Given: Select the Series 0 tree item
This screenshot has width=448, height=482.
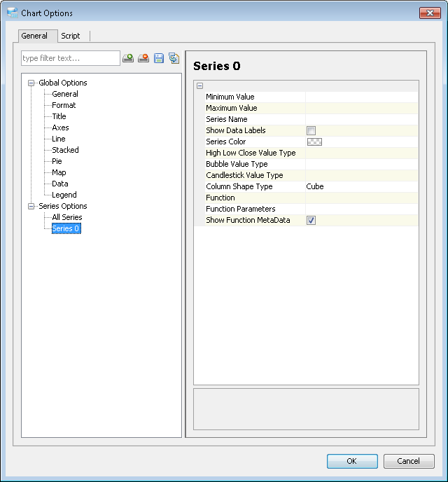Looking at the screenshot, I should [x=66, y=228].
